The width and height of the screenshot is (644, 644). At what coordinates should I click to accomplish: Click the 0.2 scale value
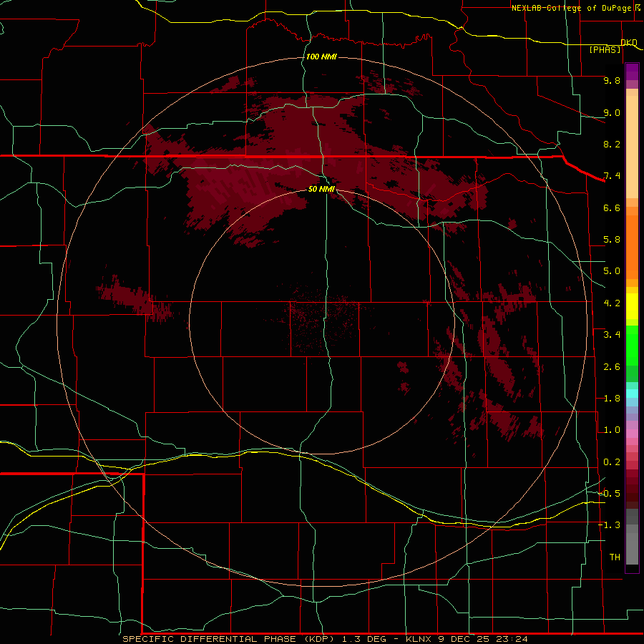pos(612,462)
